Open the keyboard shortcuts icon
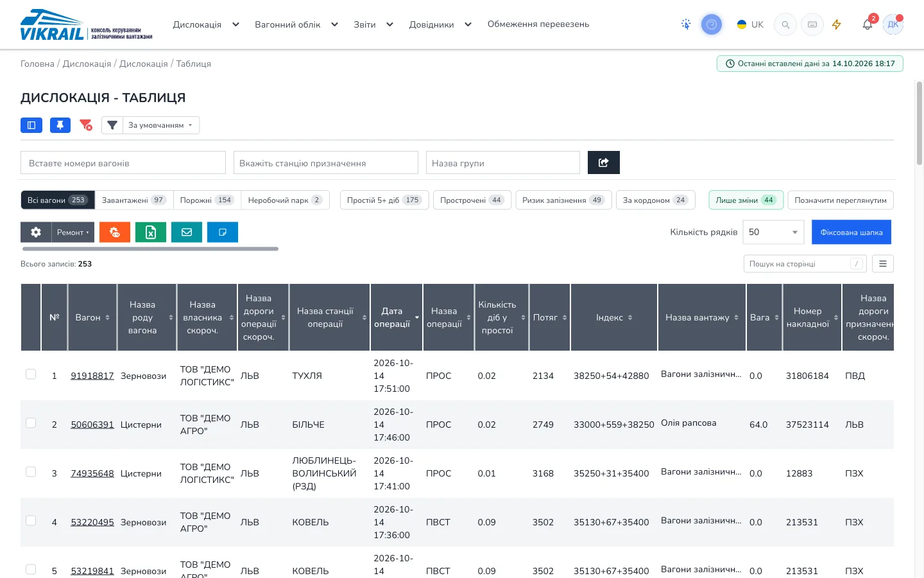Viewport: 924px width, 578px height. (812, 24)
